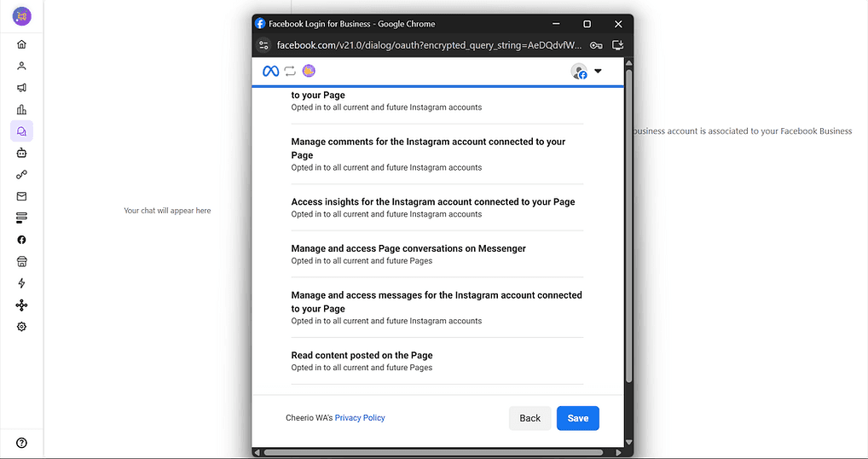The height and width of the screenshot is (459, 868).
Task: Click the Cheerio app icon in dialog header
Action: coord(309,71)
